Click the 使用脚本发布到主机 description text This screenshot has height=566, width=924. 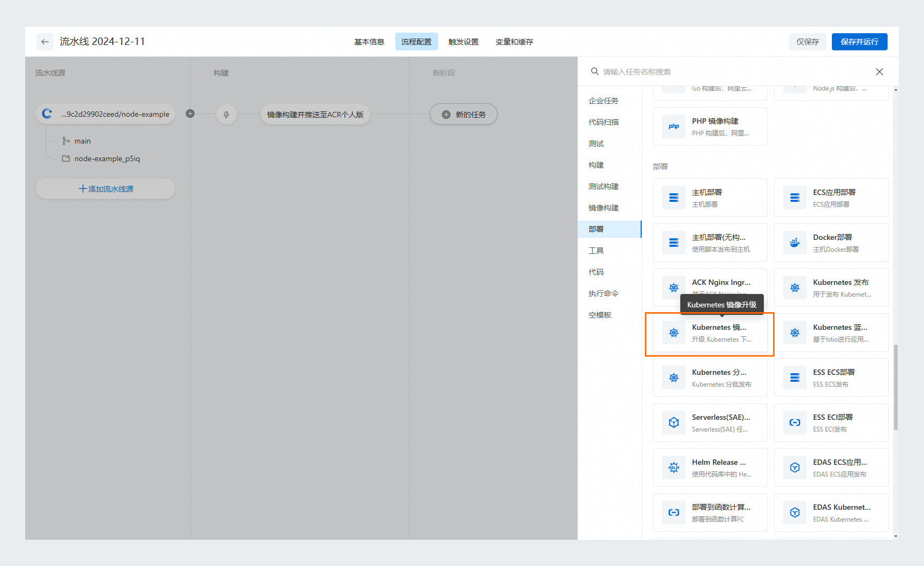click(x=721, y=250)
